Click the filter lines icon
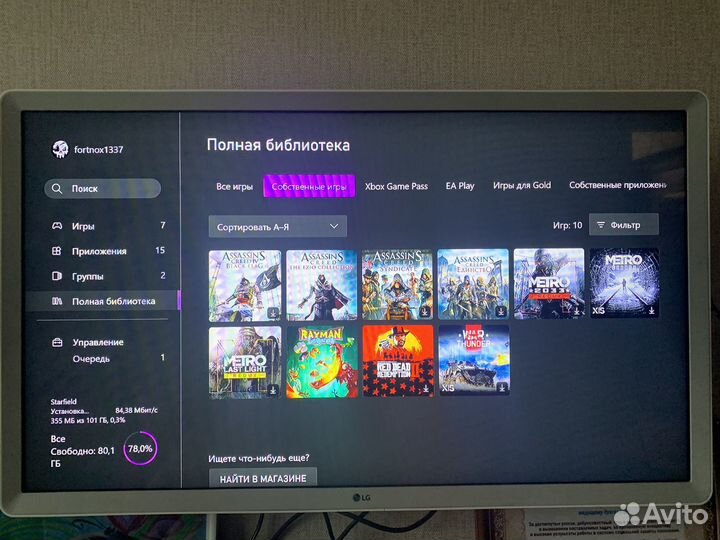The image size is (720, 540). [601, 225]
